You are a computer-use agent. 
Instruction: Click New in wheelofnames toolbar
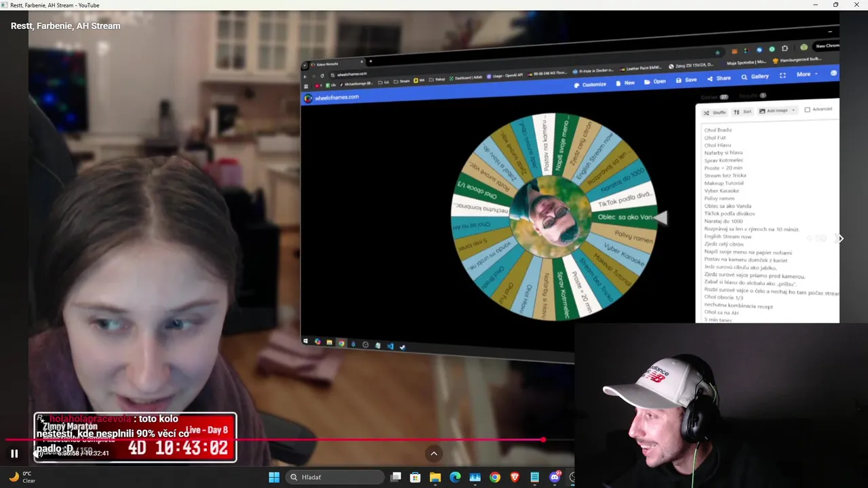pyautogui.click(x=625, y=83)
